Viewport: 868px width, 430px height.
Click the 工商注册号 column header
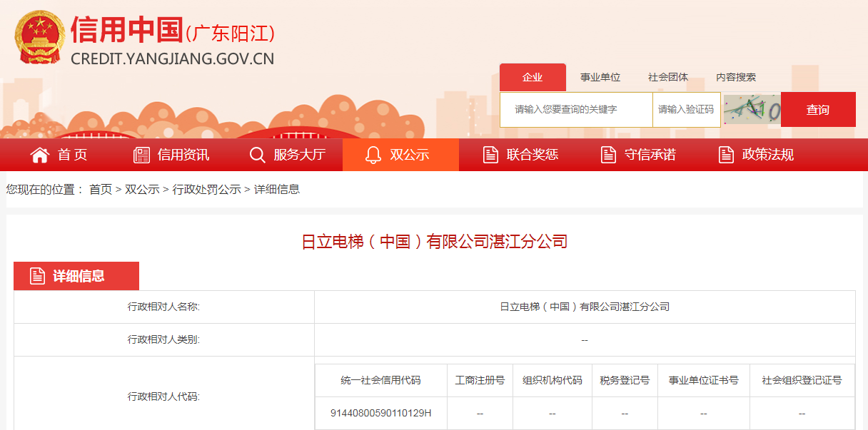480,380
